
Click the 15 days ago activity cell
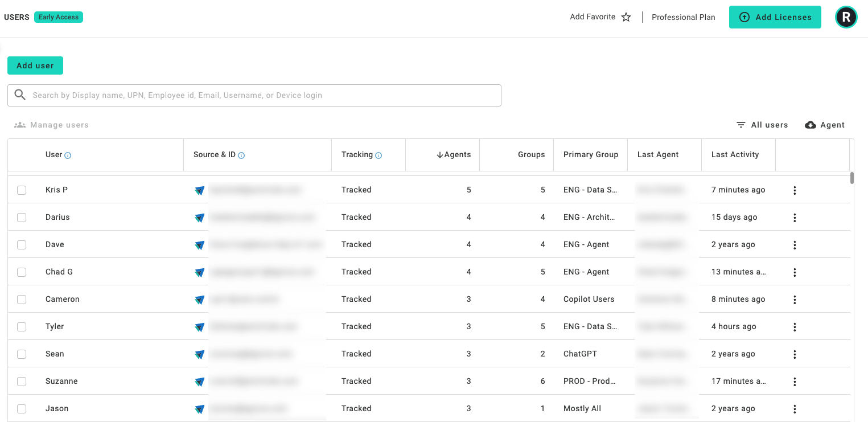coord(734,217)
